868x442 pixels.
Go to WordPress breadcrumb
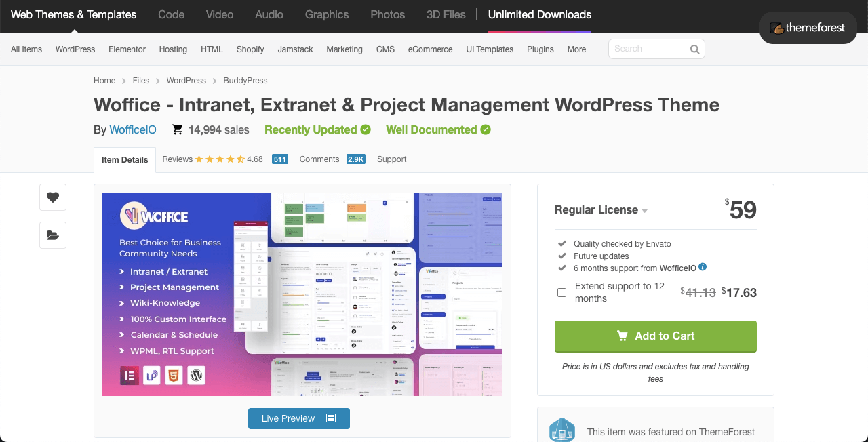(186, 81)
